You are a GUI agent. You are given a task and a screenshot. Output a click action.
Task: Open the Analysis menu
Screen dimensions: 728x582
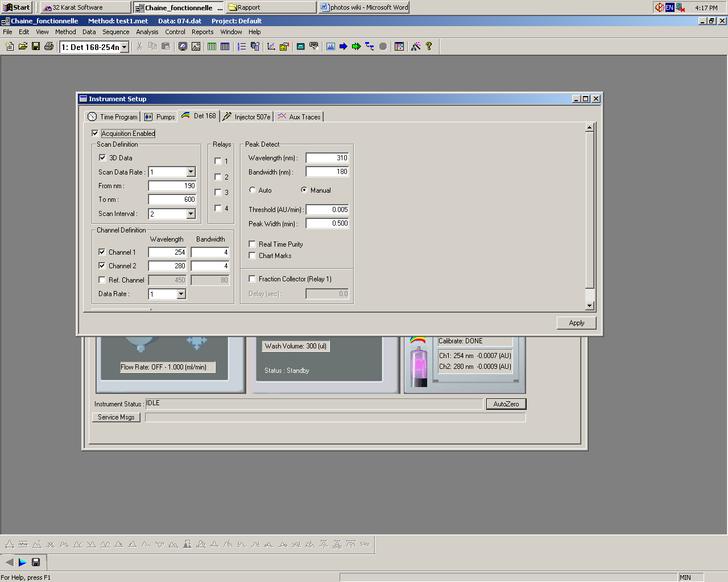point(147,32)
